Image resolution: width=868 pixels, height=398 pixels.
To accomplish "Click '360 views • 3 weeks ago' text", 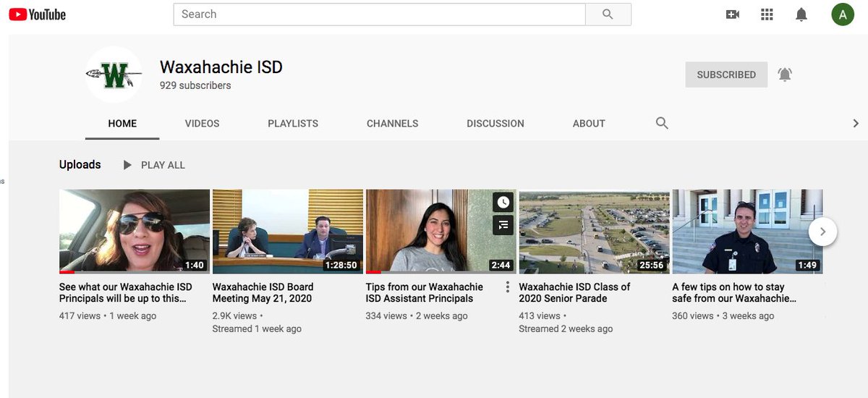I will (723, 316).
